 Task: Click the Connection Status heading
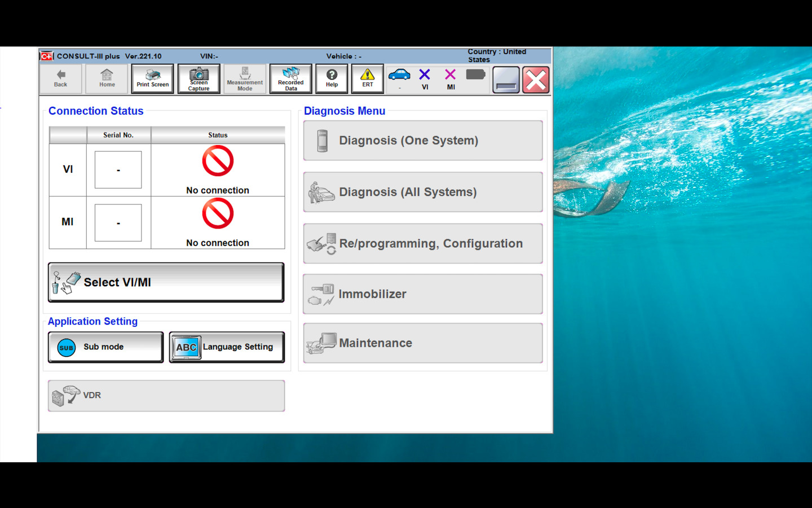[x=96, y=111]
